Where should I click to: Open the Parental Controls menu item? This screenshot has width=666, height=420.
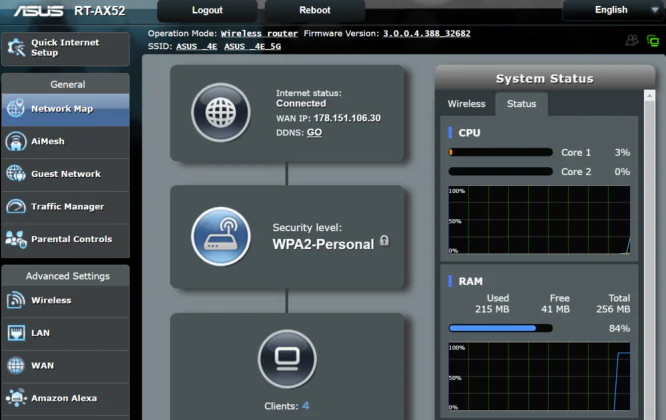(x=65, y=240)
